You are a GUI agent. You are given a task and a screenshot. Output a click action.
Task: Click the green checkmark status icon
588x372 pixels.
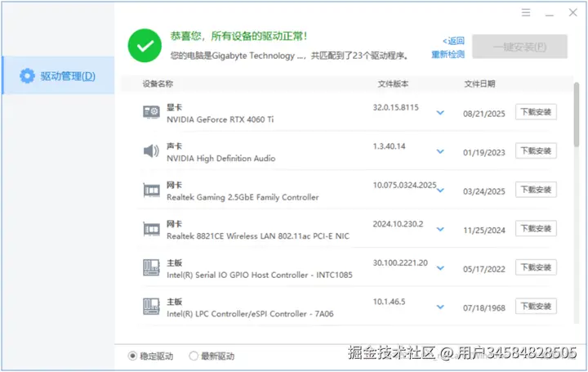pyautogui.click(x=145, y=46)
